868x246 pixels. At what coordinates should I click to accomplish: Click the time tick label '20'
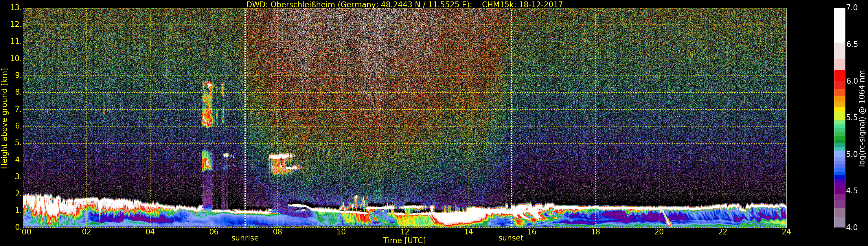pos(659,232)
